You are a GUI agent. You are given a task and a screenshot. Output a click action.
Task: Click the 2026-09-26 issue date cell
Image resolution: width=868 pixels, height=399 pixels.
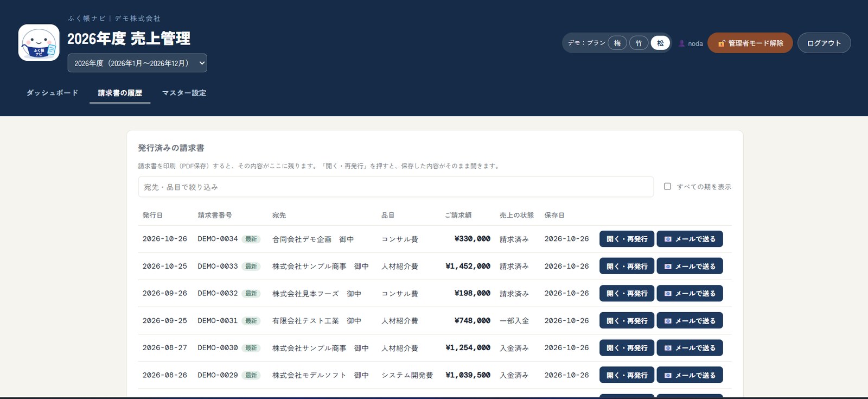click(165, 293)
